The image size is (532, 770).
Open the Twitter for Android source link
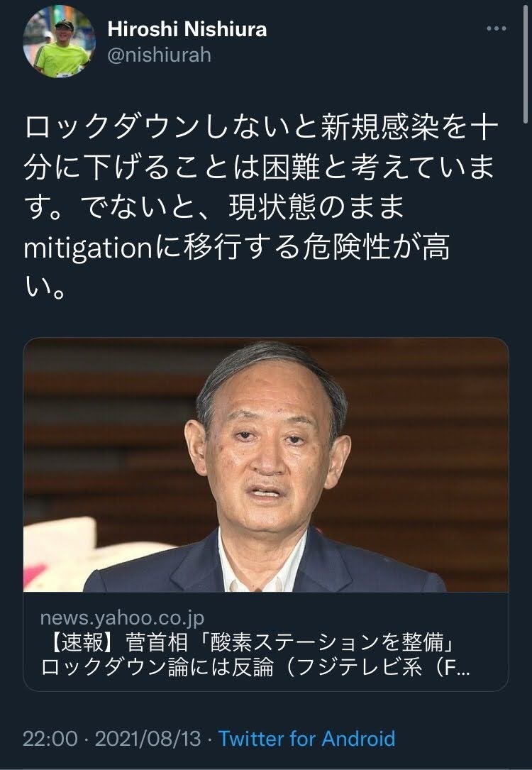click(x=306, y=739)
